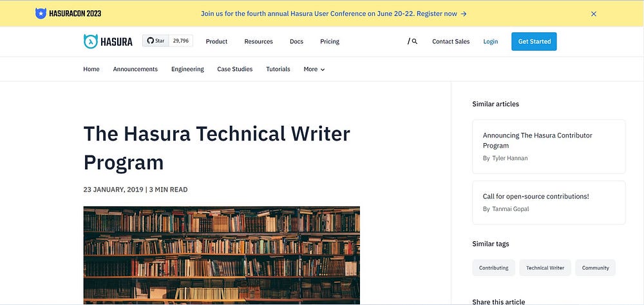Click the Login link
This screenshot has height=305, width=644.
click(490, 41)
